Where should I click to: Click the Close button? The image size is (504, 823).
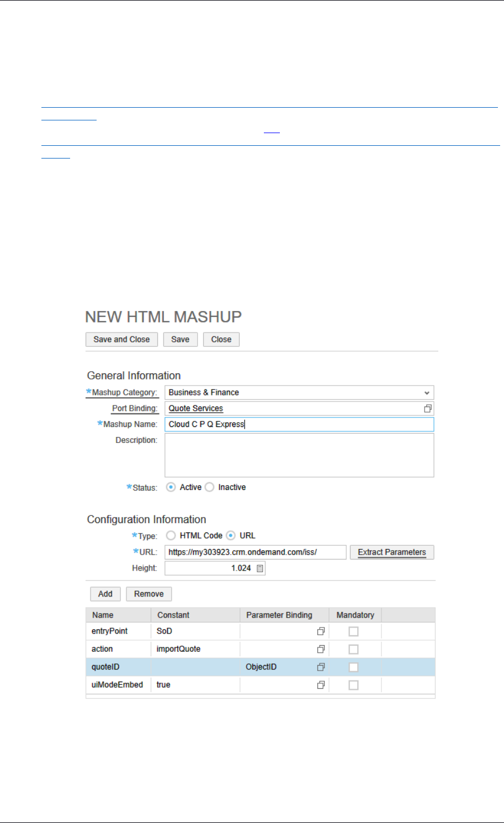(221, 339)
